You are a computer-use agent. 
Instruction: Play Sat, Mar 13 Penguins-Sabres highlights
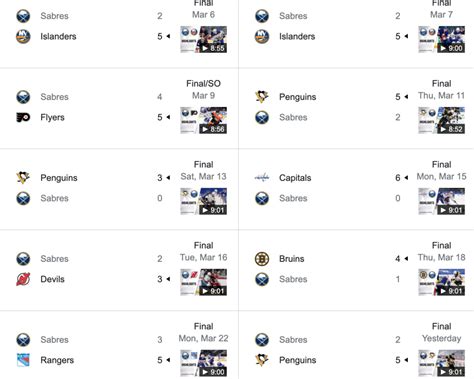[204, 201]
